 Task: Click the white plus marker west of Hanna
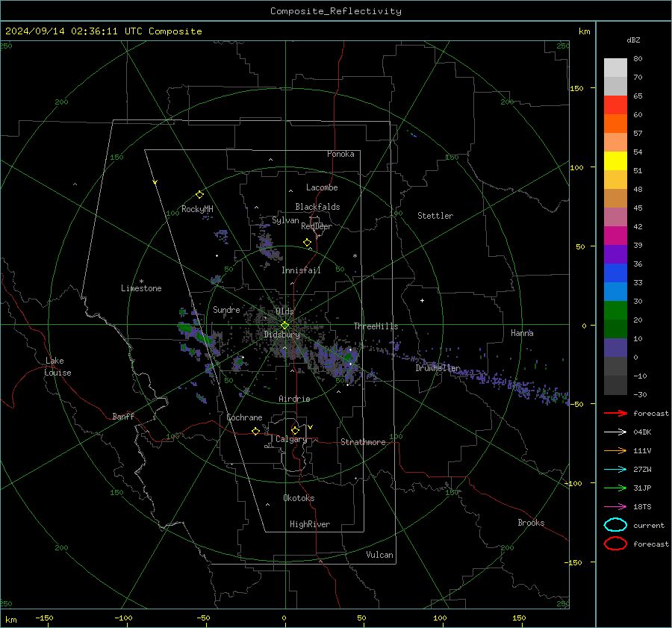pos(422,300)
